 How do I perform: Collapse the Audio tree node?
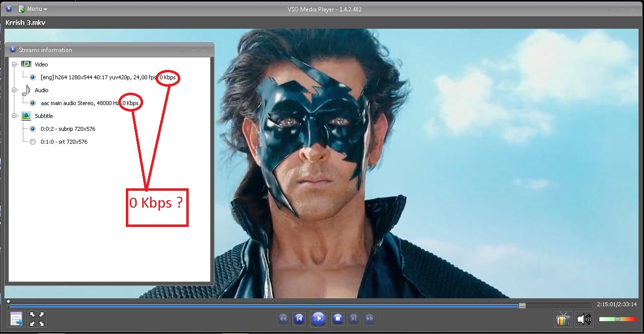(15, 90)
